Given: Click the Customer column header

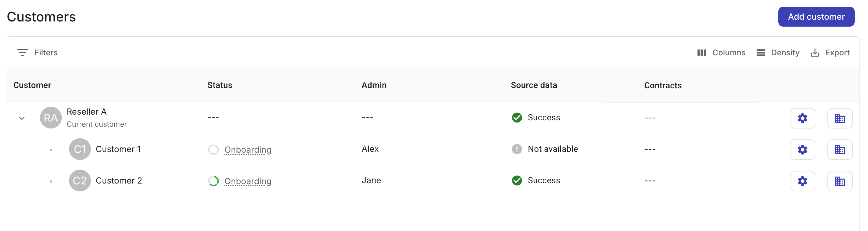Looking at the screenshot, I should (x=32, y=85).
